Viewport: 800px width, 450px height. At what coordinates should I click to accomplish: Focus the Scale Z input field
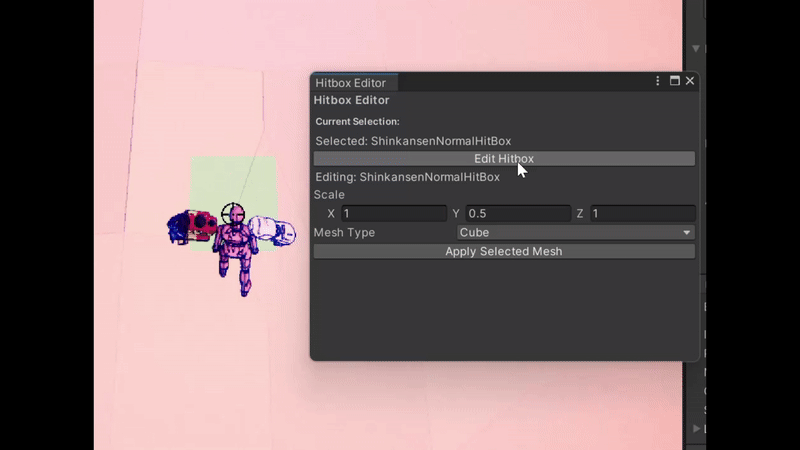pos(642,213)
